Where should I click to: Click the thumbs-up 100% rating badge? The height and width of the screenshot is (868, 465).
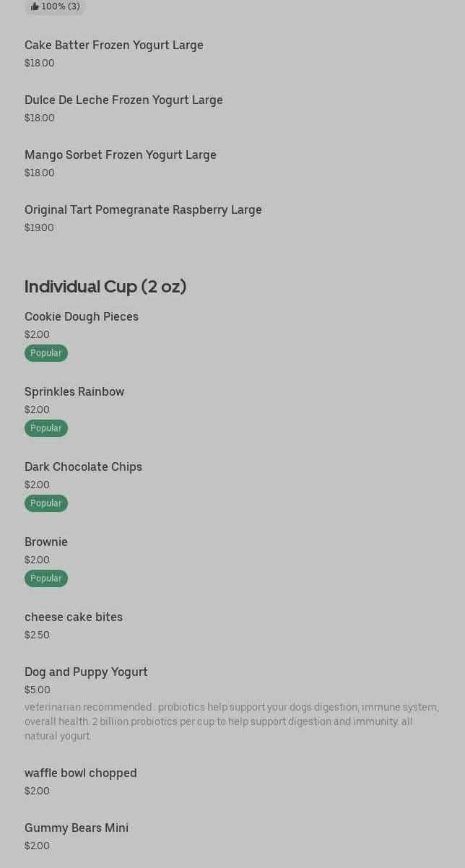click(x=55, y=6)
